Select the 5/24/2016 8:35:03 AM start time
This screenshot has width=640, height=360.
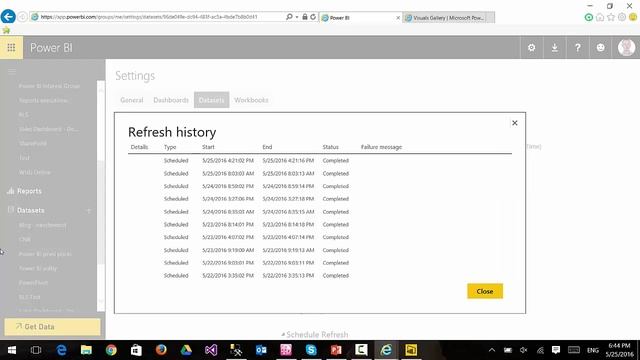pyautogui.click(x=228, y=212)
